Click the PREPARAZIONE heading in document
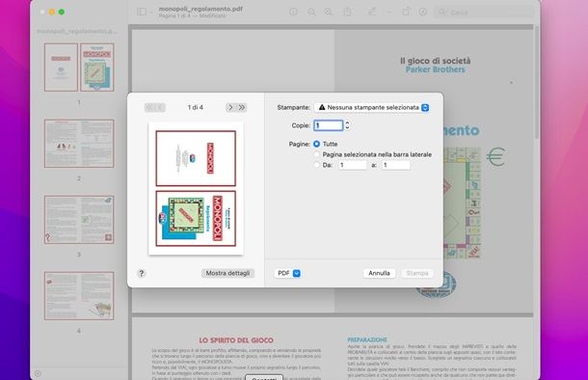Image resolution: width=588 pixels, height=380 pixels. 367,339
